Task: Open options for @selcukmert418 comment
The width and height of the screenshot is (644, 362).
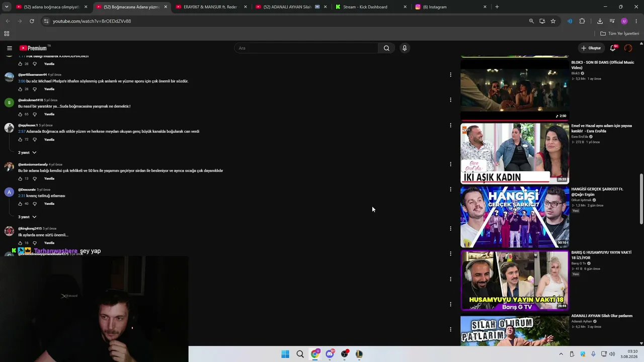Action: (450, 100)
